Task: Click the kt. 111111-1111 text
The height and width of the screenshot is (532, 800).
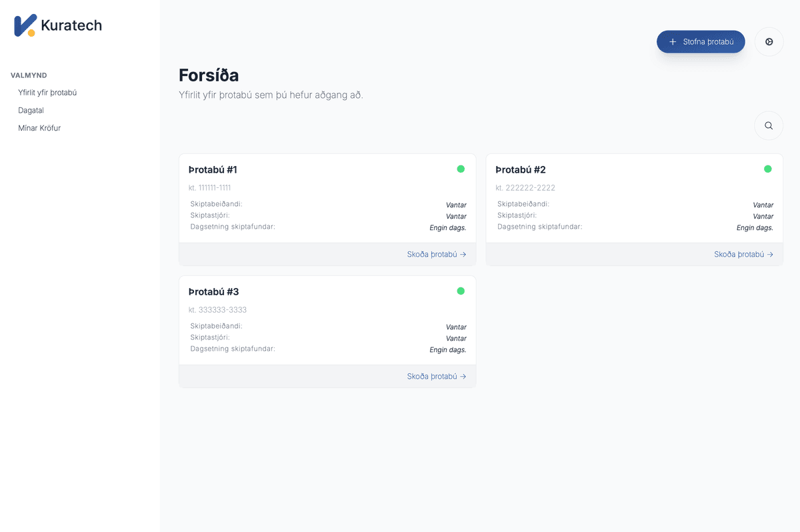Action: pos(209,188)
